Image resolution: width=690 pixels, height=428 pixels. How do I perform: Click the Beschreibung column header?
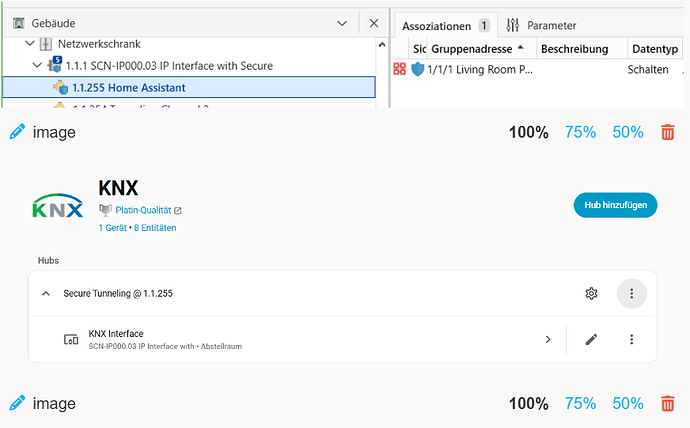(x=581, y=49)
